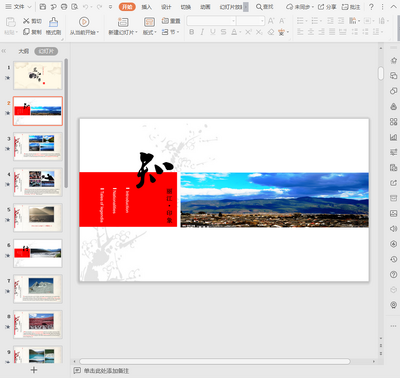Toggle Italic formatting
400x378 pixels.
coord(202,32)
